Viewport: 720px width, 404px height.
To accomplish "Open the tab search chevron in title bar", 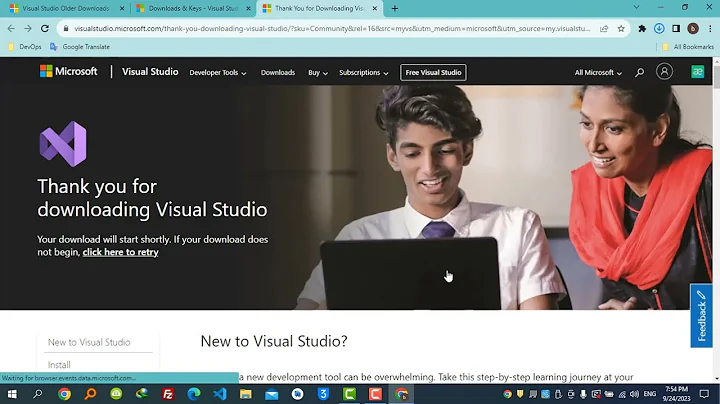I will pyautogui.click(x=636, y=7).
